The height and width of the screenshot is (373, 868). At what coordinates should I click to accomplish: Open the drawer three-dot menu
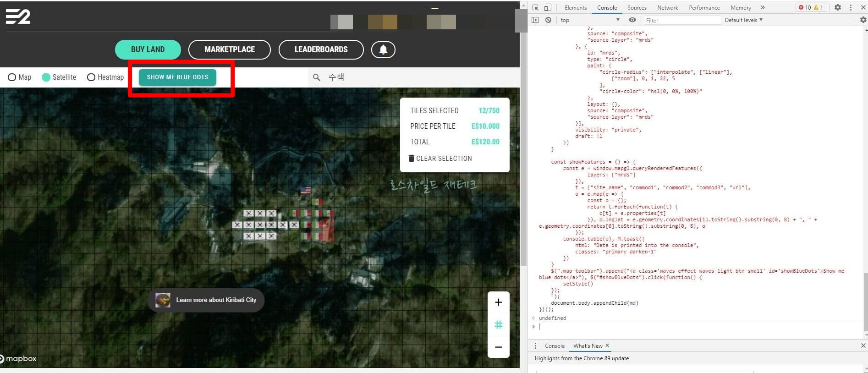click(535, 346)
